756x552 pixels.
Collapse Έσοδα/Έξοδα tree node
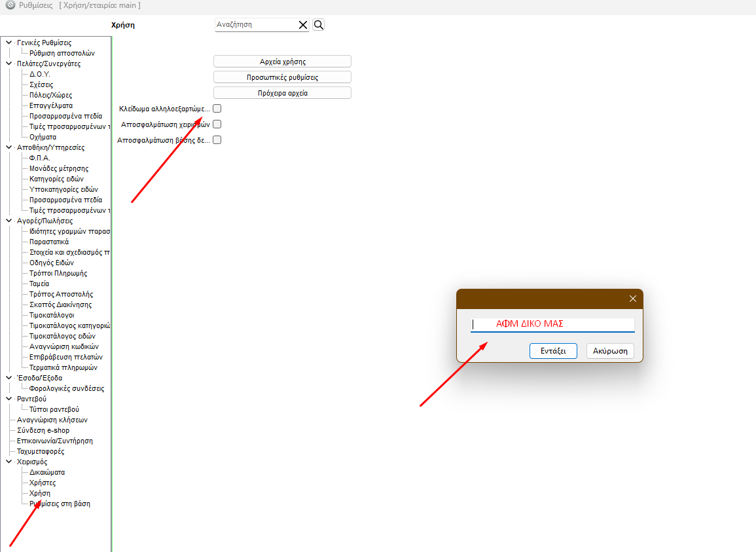coord(9,378)
